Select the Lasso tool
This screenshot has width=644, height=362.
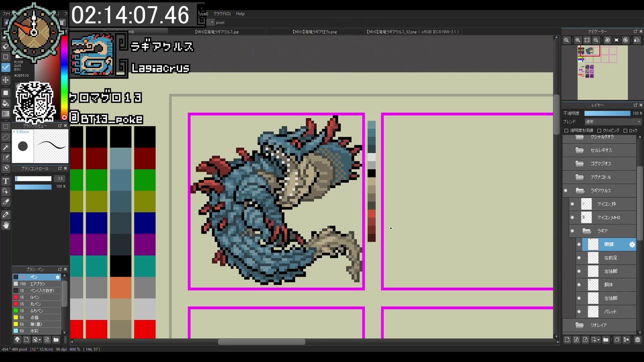coord(6,137)
